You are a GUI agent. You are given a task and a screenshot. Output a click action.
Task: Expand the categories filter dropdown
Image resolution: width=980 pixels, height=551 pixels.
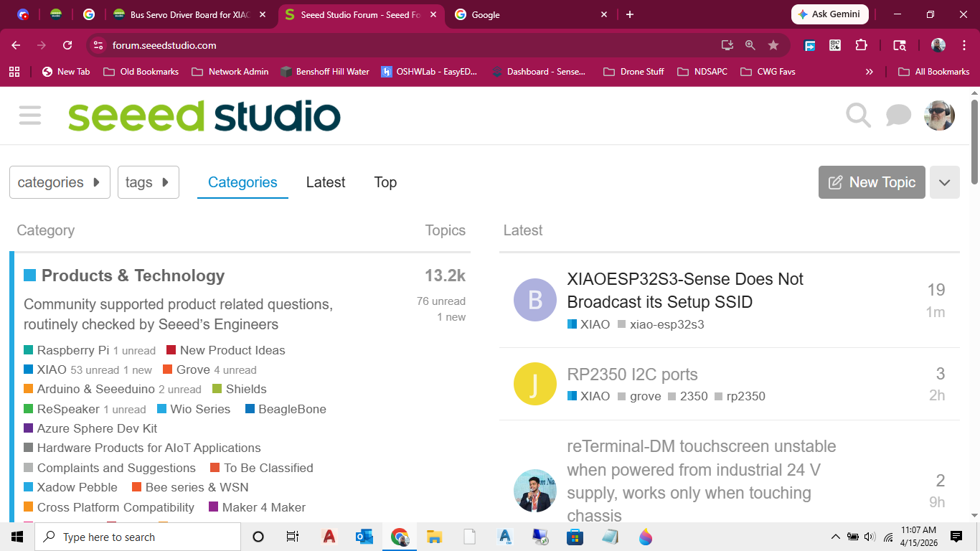(60, 182)
